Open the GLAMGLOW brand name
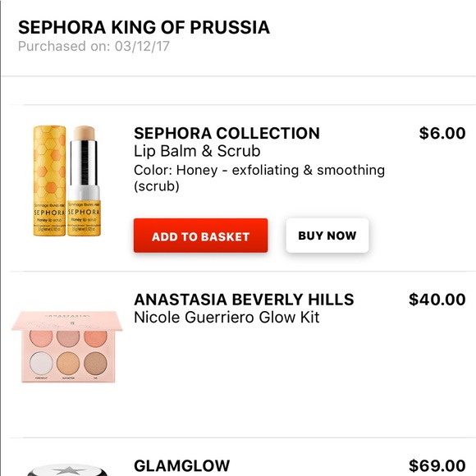Viewport: 476px width, 476px height. (182, 465)
